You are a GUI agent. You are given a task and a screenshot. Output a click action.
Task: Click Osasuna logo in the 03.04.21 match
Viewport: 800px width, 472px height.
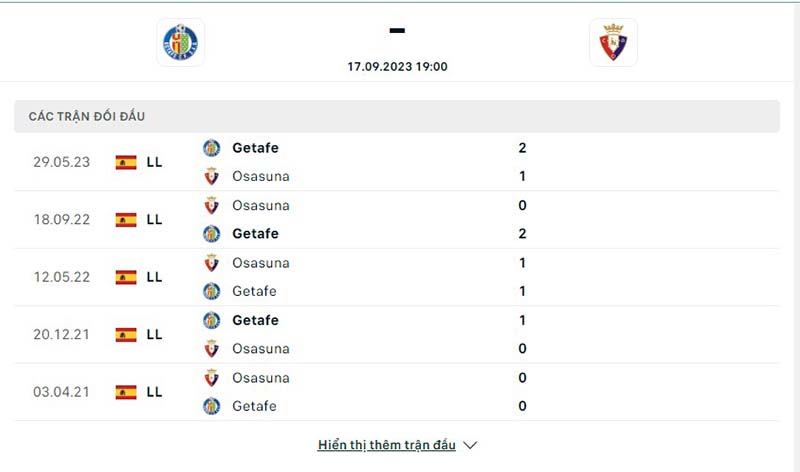point(211,378)
